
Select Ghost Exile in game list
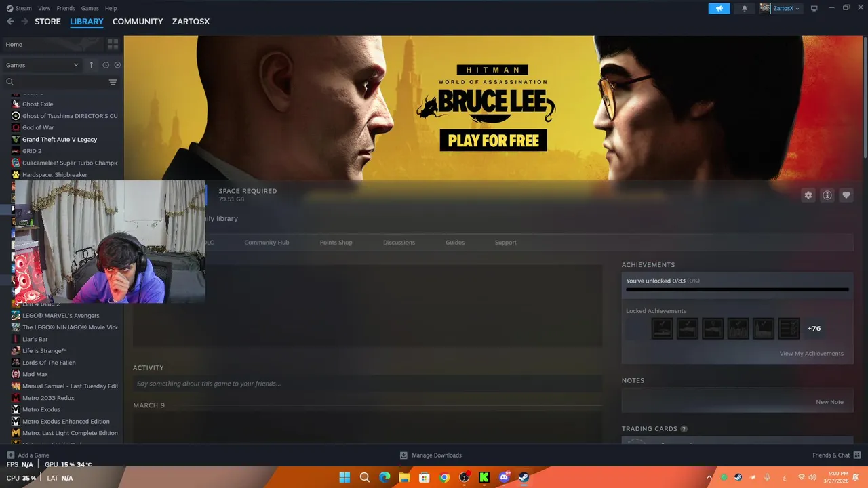pyautogui.click(x=37, y=104)
